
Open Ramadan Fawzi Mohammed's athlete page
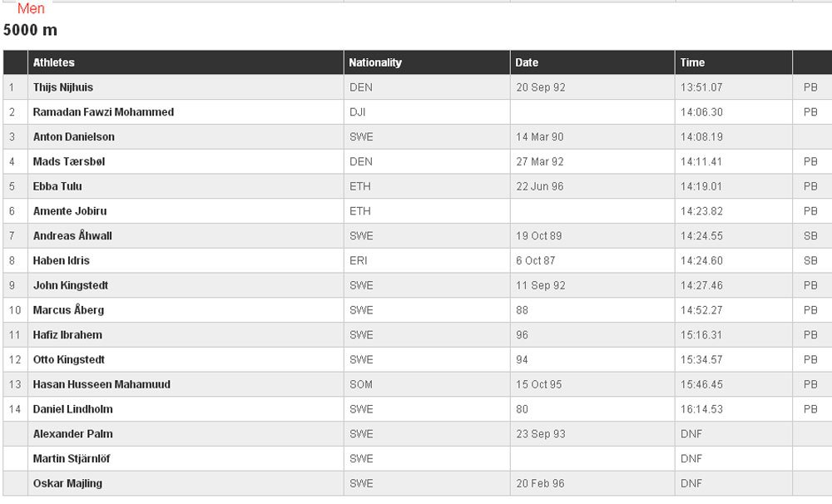pos(103,112)
